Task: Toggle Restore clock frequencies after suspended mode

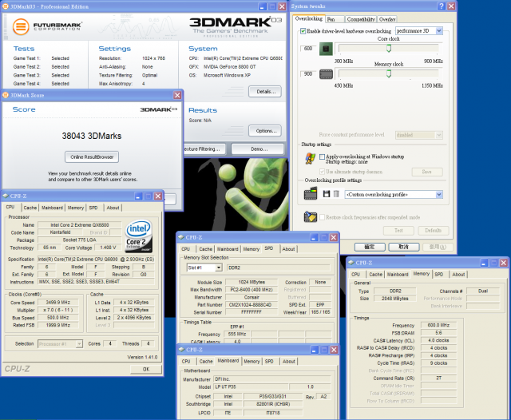Action: click(x=322, y=217)
